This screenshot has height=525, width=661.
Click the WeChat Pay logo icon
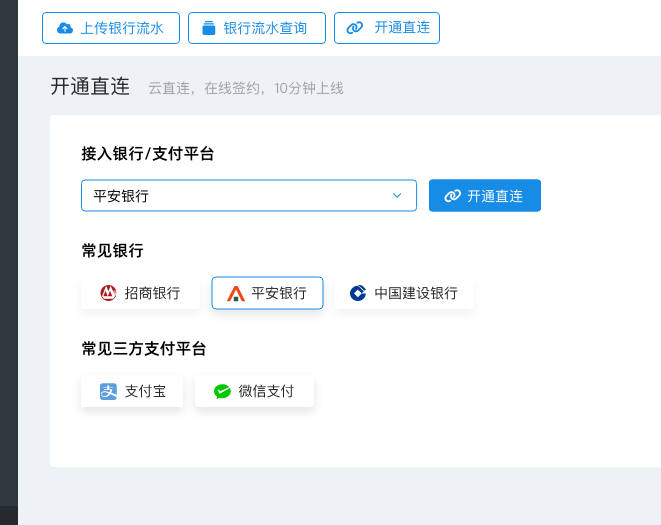click(x=222, y=391)
